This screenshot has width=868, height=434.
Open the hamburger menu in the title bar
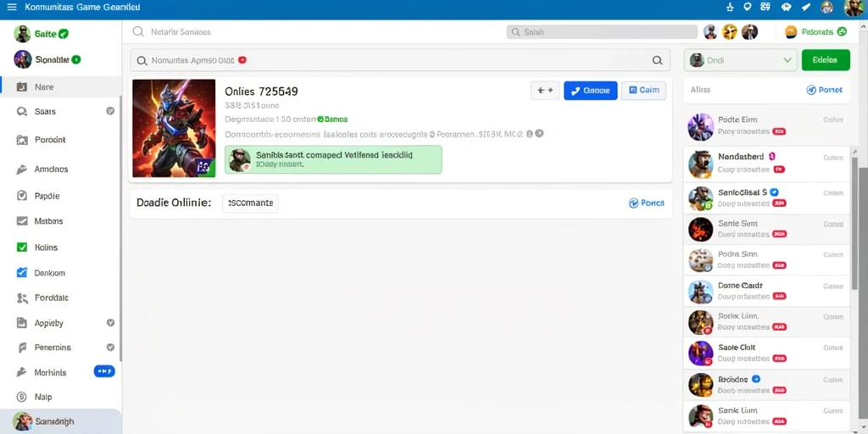11,7
